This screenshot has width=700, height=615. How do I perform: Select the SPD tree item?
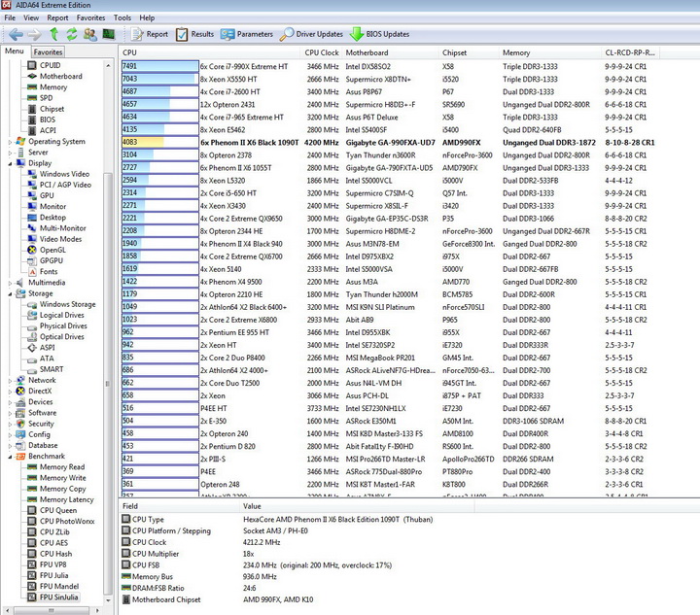[x=40, y=98]
